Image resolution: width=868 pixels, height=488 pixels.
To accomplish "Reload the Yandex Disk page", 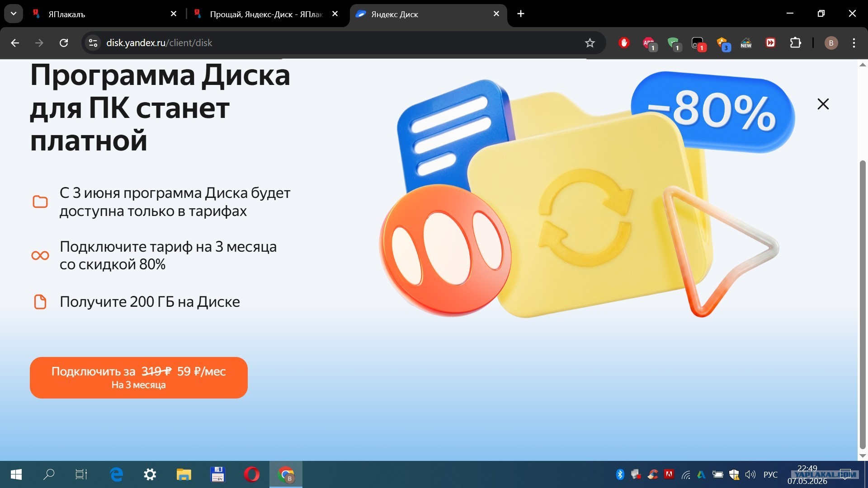I will click(x=64, y=43).
